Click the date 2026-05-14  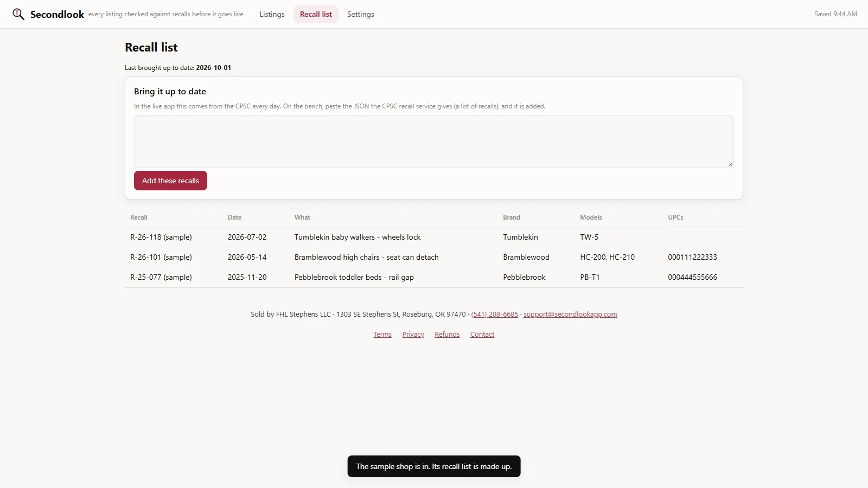coord(247,257)
